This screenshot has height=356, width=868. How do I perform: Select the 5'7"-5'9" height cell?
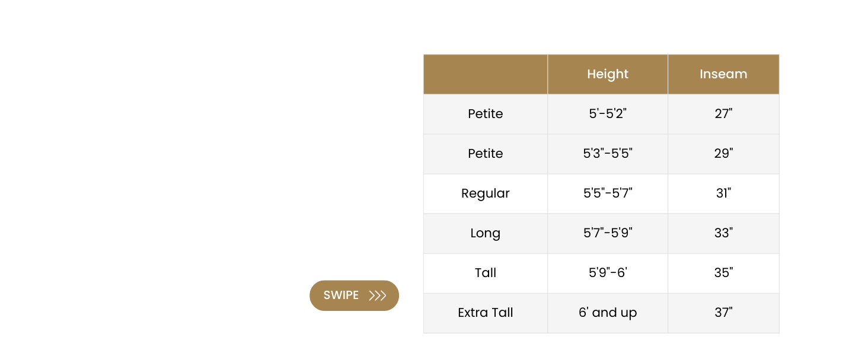click(x=608, y=233)
